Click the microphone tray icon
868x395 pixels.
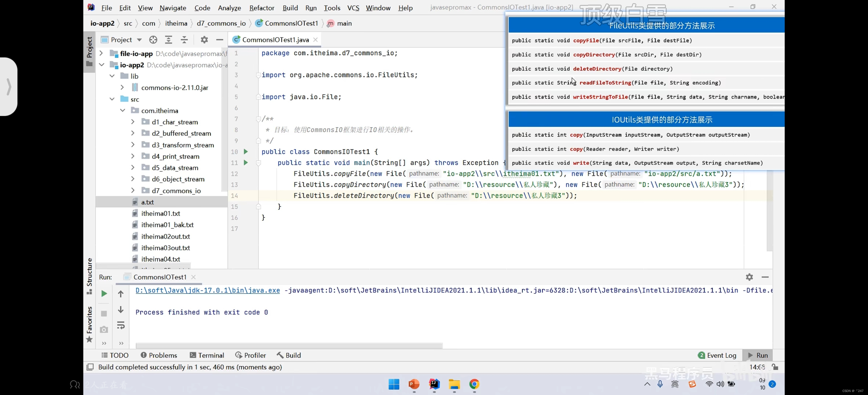pyautogui.click(x=660, y=384)
